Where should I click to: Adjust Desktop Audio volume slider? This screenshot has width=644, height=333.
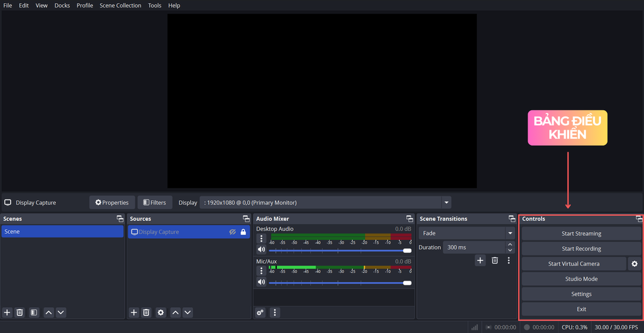(340, 251)
